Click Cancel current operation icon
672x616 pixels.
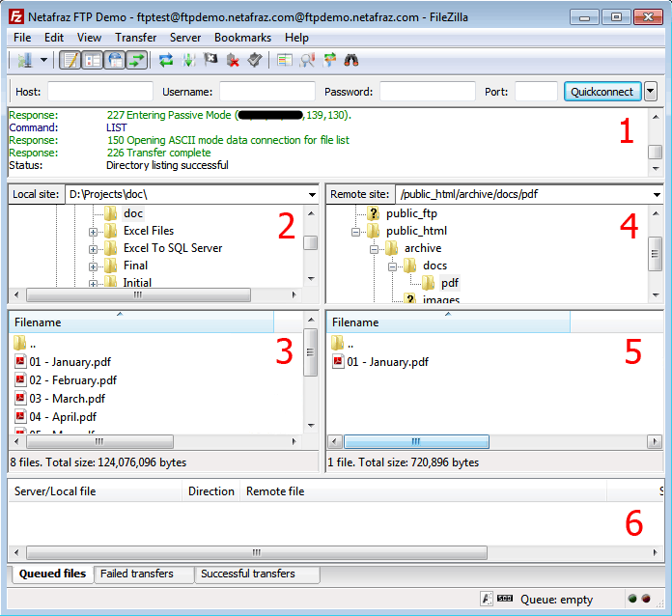click(210, 60)
